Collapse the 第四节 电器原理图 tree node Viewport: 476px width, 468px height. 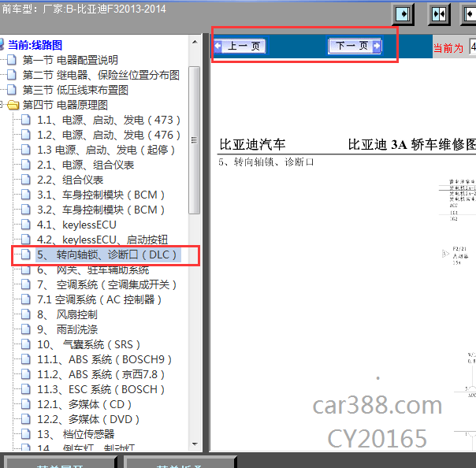tap(2, 105)
